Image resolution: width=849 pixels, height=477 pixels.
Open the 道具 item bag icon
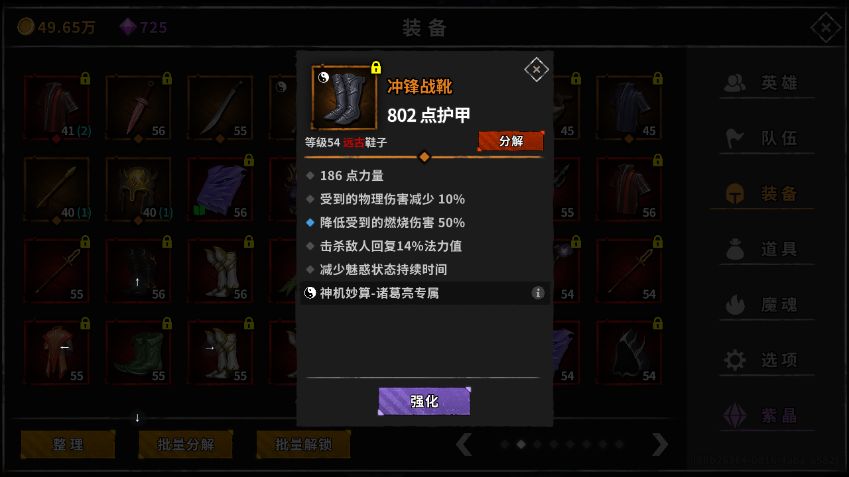pos(735,249)
